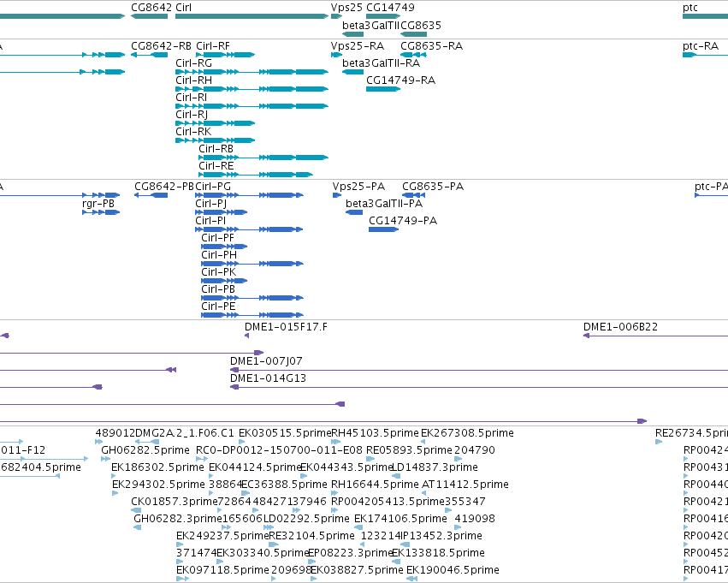Click the CG8642 gene label
Viewport: 728px width, 583px height.
point(151,8)
